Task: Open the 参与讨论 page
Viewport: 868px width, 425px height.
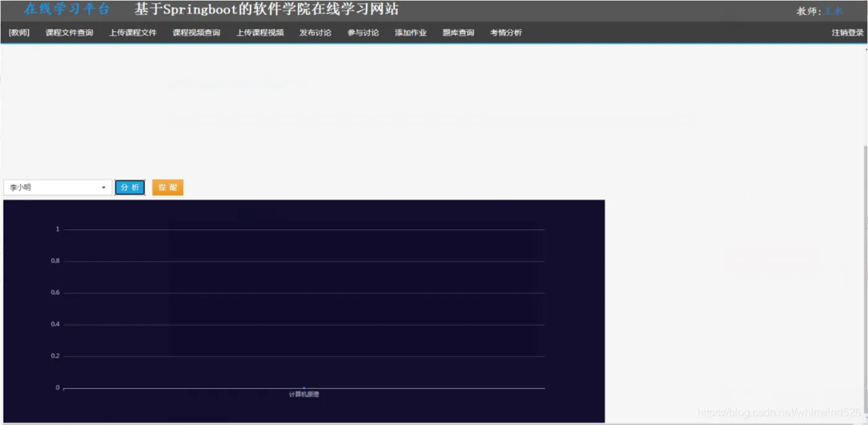Action: 363,33
